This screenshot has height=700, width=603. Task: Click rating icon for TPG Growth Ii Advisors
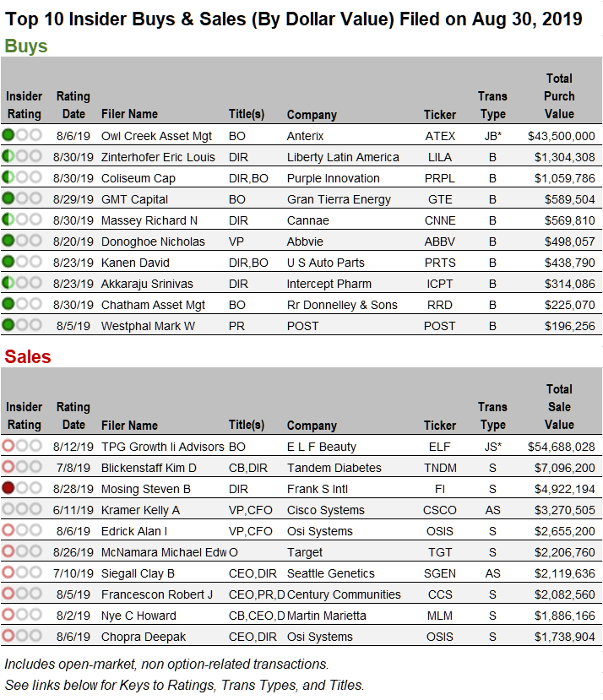pos(21,446)
